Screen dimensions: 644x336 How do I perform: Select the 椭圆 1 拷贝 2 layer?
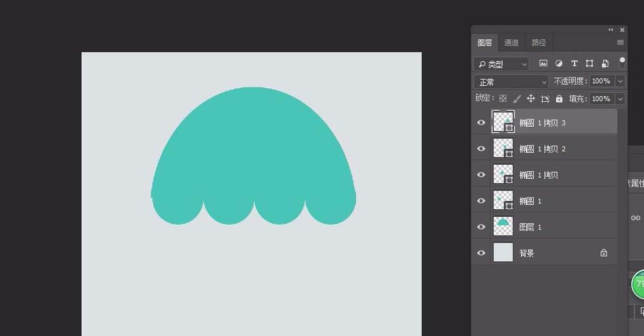click(x=554, y=149)
